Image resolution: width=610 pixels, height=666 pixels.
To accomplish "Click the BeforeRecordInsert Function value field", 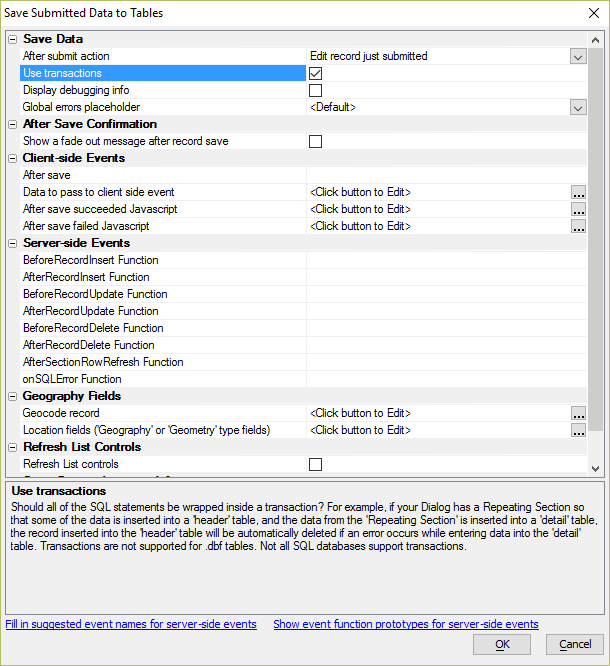I will pyautogui.click(x=446, y=260).
